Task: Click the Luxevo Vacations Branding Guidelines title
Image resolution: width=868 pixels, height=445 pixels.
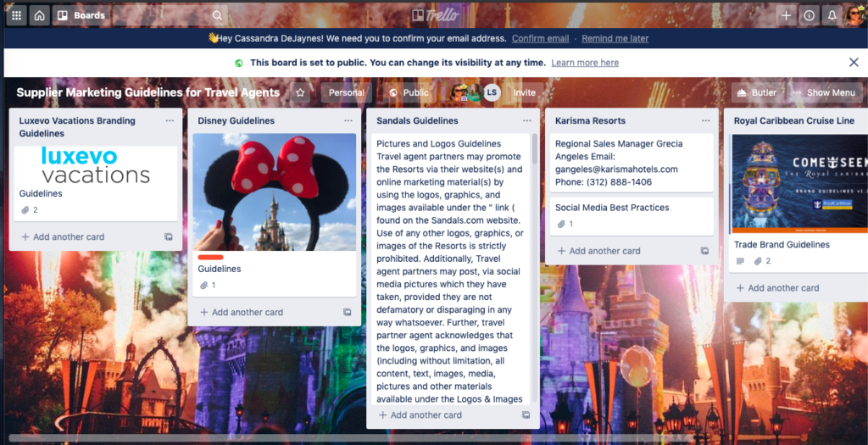Action: [x=77, y=127]
